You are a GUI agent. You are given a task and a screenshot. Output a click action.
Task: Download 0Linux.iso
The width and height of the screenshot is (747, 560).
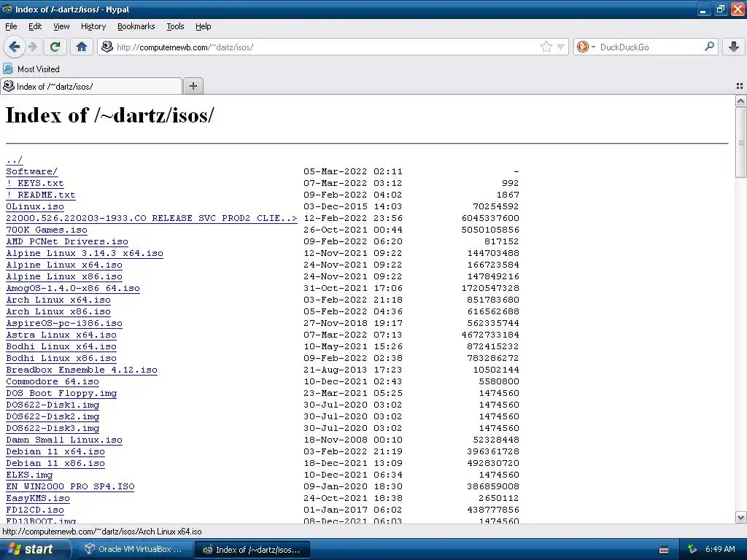[x=35, y=206]
